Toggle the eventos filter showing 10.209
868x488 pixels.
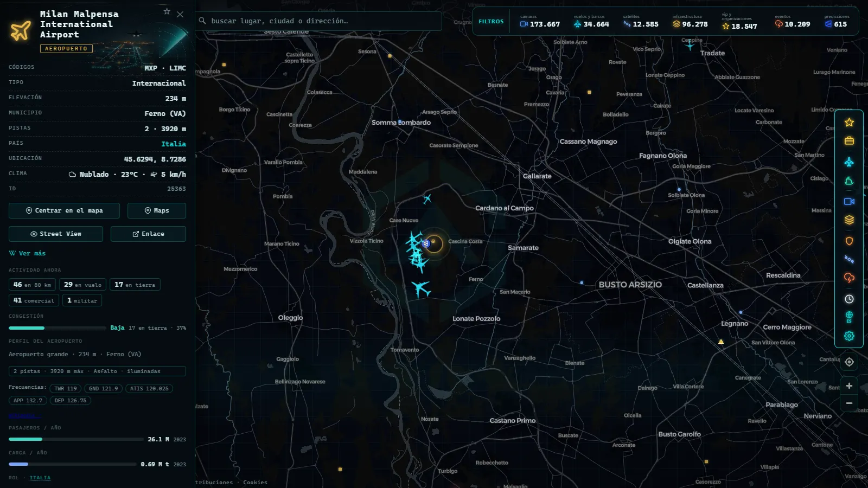point(793,21)
